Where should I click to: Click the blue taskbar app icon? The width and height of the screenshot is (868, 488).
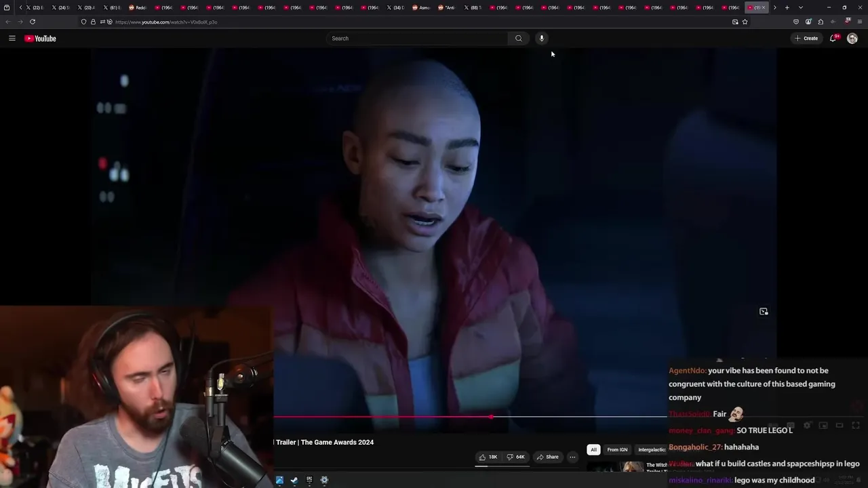279,480
